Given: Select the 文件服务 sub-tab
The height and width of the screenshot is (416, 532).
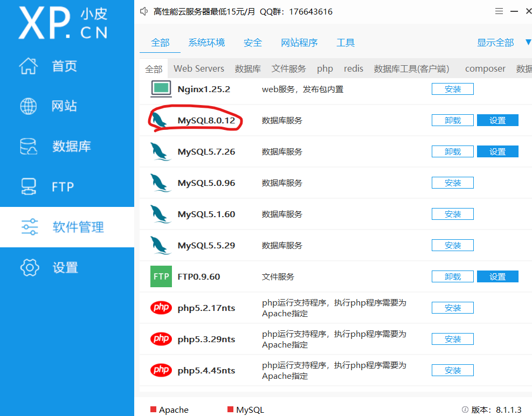Looking at the screenshot, I should pos(289,68).
